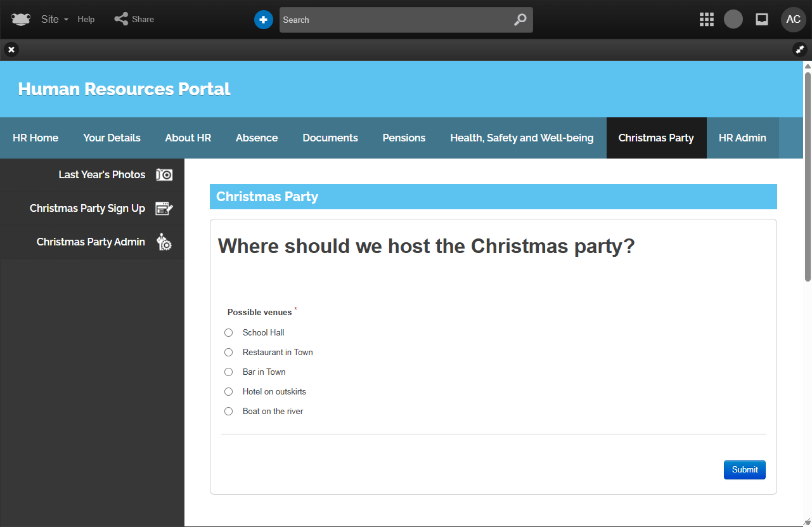Click the search magnifier icon
This screenshot has width=812, height=527.
tap(520, 20)
